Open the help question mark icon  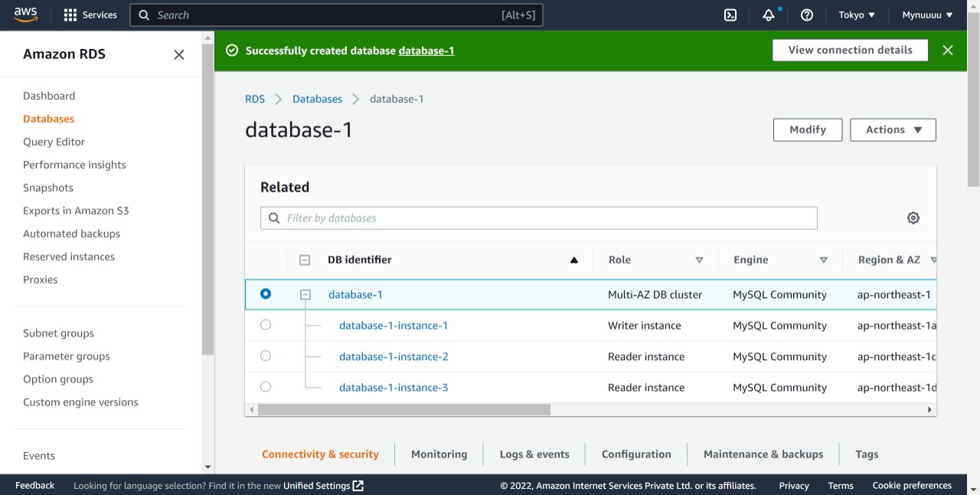pos(806,15)
